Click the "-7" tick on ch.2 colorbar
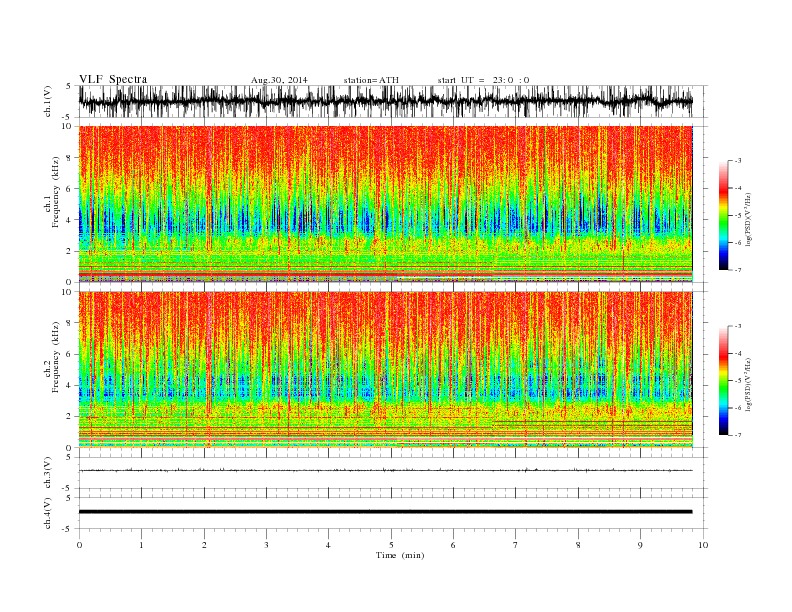 click(738, 435)
